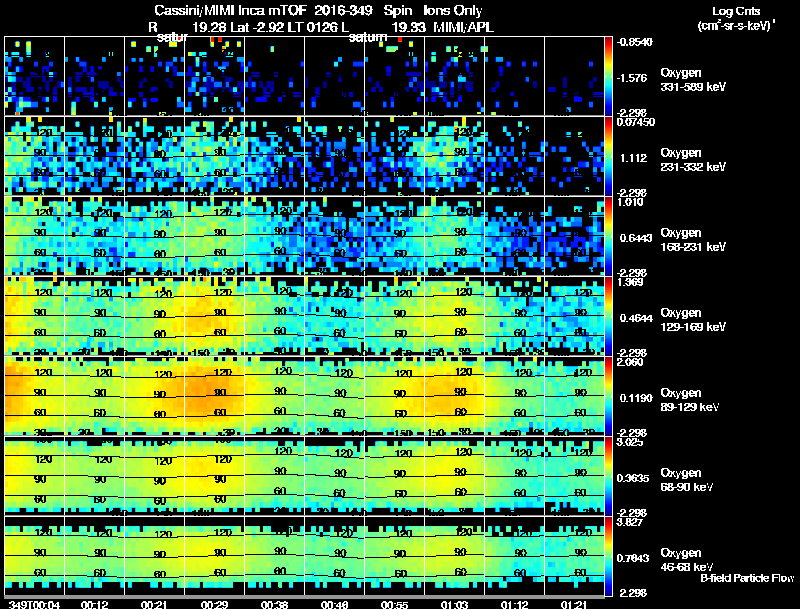The width and height of the screenshot is (800, 609).
Task: Click the Oxygen 68-90 keV label
Action: coord(687,480)
